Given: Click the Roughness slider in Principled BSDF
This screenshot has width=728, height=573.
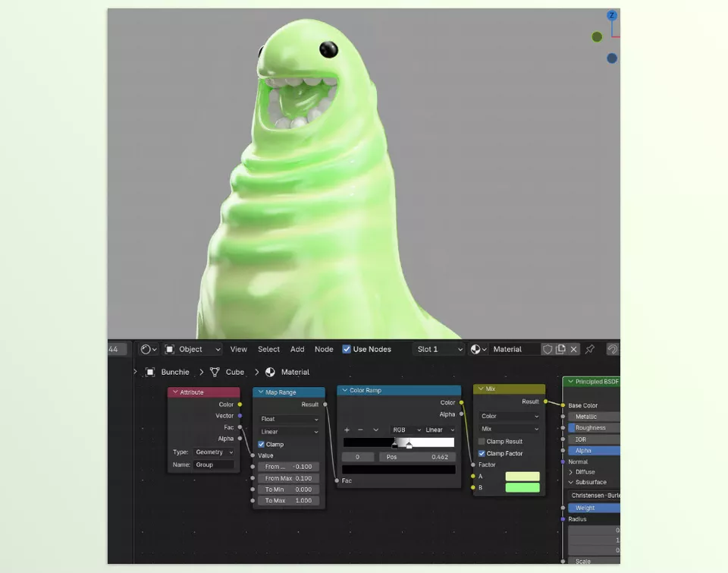Looking at the screenshot, I should [x=594, y=428].
